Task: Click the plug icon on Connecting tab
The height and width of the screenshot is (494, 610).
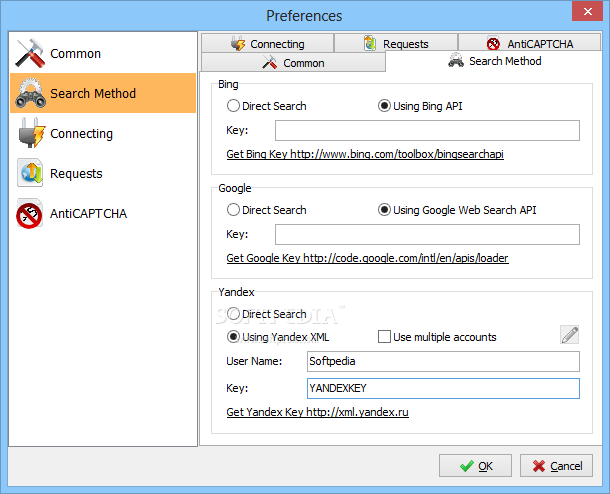Action: 238,44
